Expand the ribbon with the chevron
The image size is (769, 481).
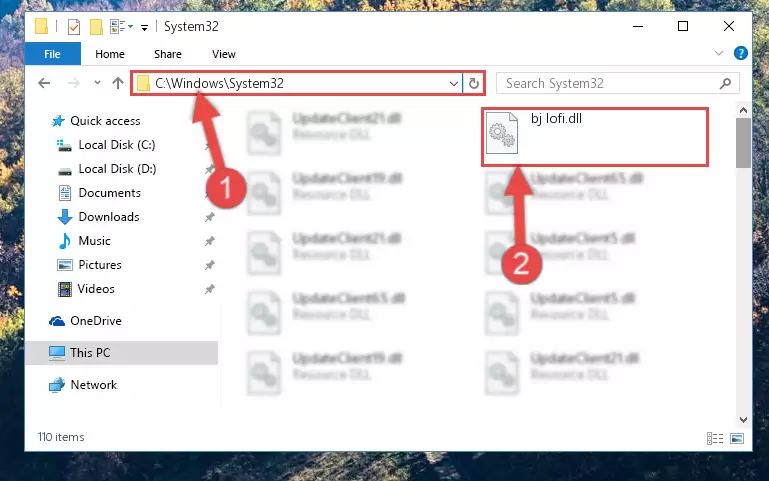[718, 53]
